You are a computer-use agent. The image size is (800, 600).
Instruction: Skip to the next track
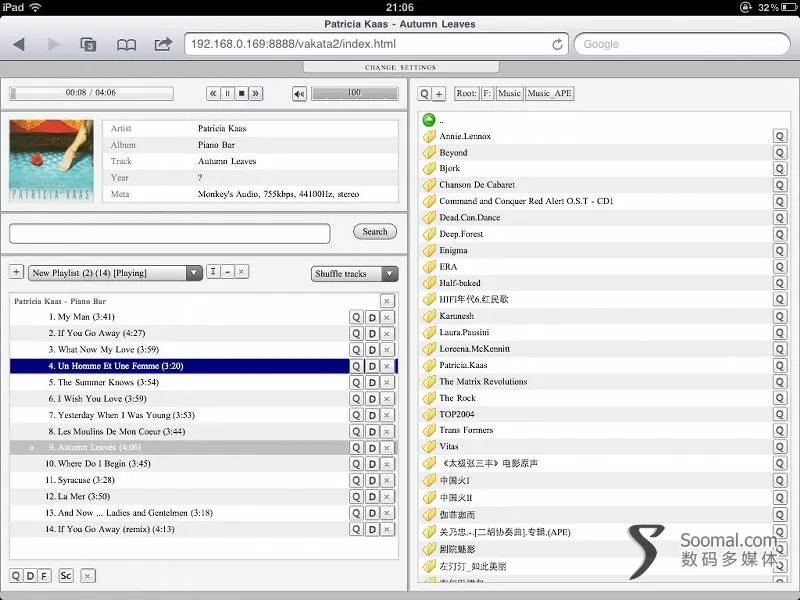tap(256, 93)
